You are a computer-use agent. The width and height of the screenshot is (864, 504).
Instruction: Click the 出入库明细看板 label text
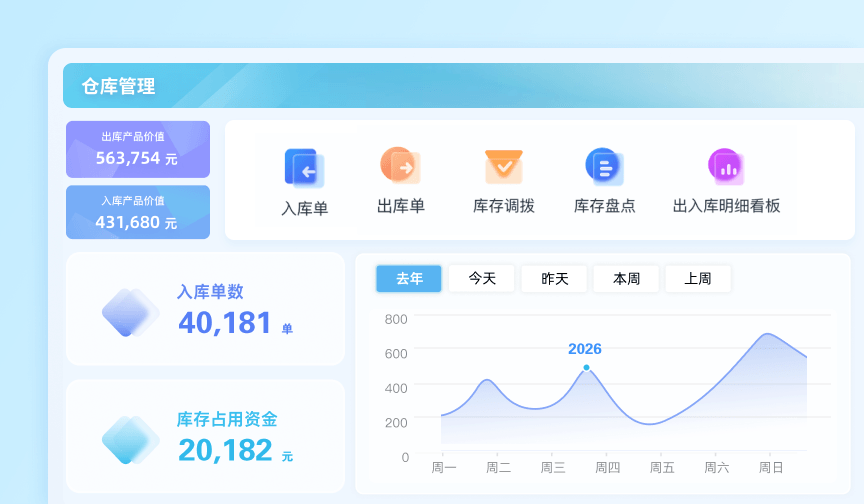tap(726, 207)
